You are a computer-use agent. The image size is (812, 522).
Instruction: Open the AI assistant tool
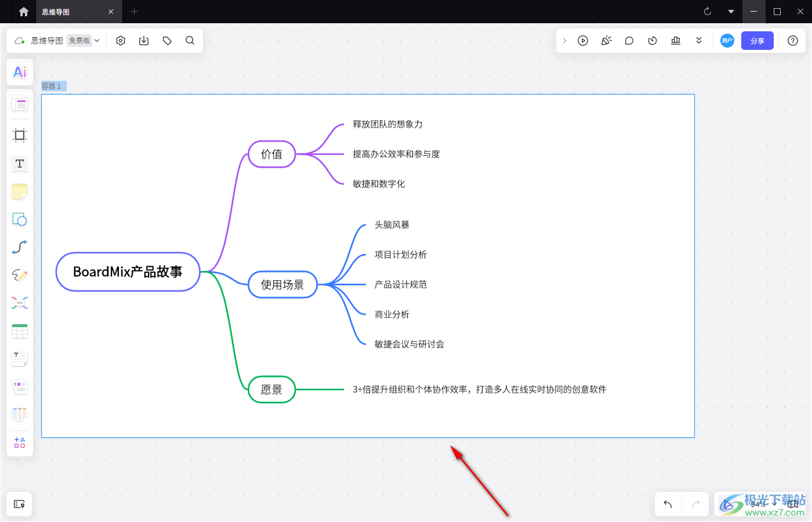point(20,72)
